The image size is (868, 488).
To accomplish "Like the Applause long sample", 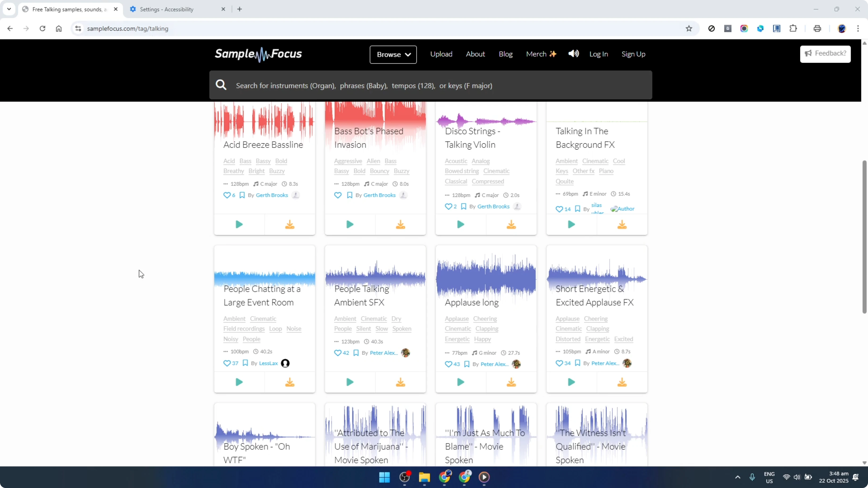I will point(448,364).
